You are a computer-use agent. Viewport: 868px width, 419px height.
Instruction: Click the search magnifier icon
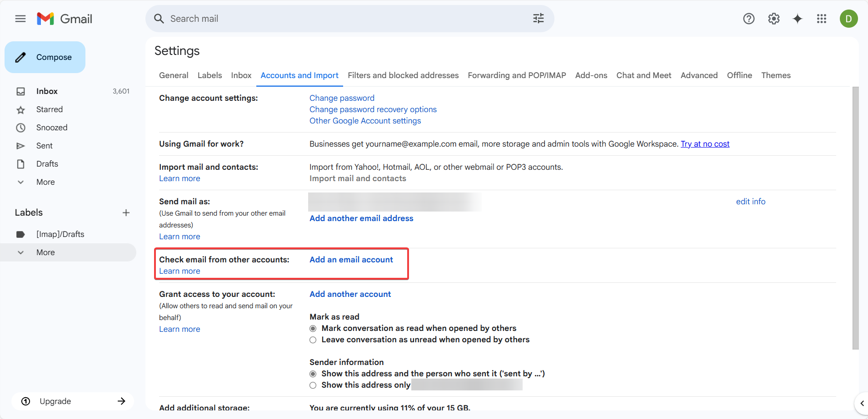click(159, 19)
